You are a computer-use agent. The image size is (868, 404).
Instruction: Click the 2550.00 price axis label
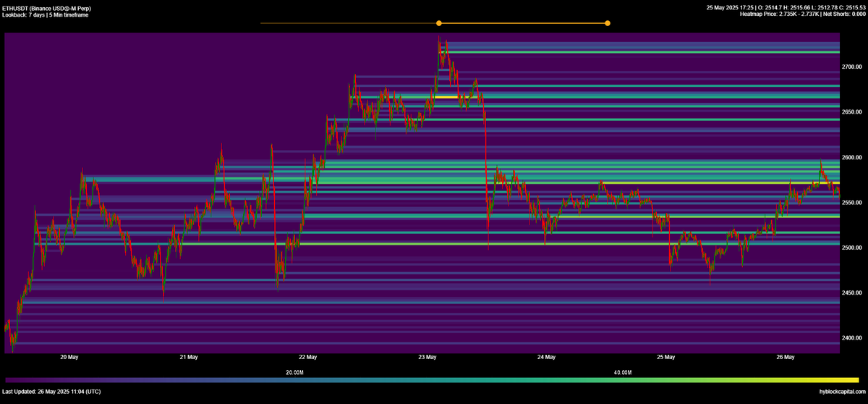(852, 203)
